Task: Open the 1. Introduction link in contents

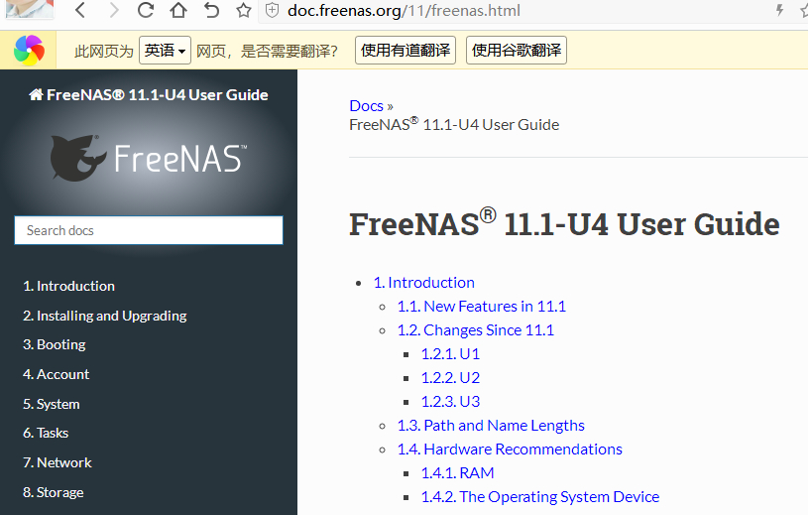Action: tap(424, 283)
